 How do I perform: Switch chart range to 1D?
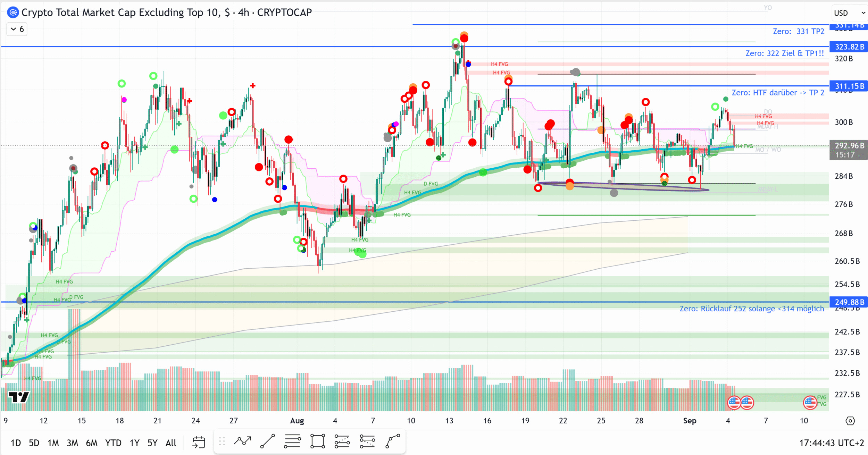[x=16, y=443]
